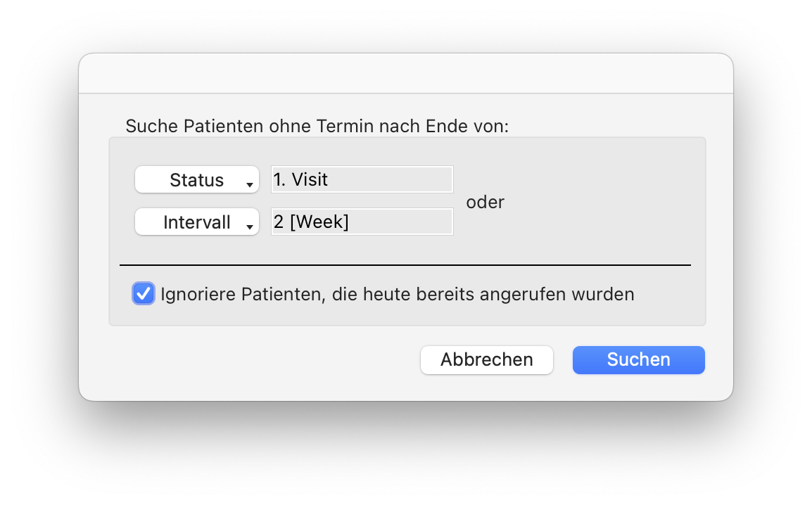812x505 pixels.
Task: Click the blue checkmark icon
Action: click(144, 293)
